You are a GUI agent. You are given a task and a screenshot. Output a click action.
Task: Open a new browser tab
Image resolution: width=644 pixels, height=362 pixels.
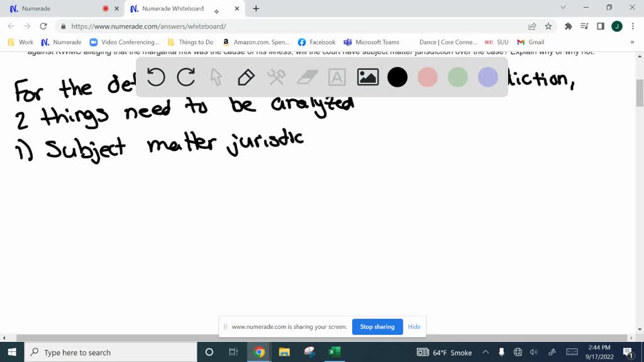point(256,9)
